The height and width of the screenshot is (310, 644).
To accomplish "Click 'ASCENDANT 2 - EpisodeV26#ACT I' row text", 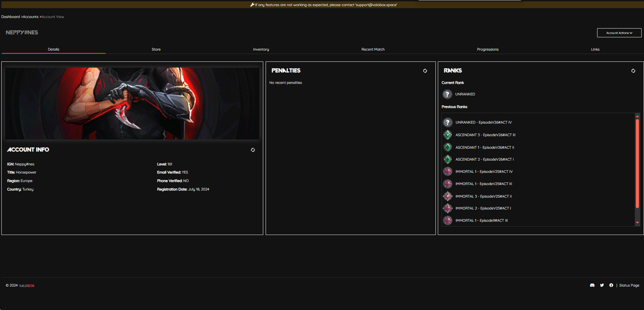I will click(x=485, y=159).
